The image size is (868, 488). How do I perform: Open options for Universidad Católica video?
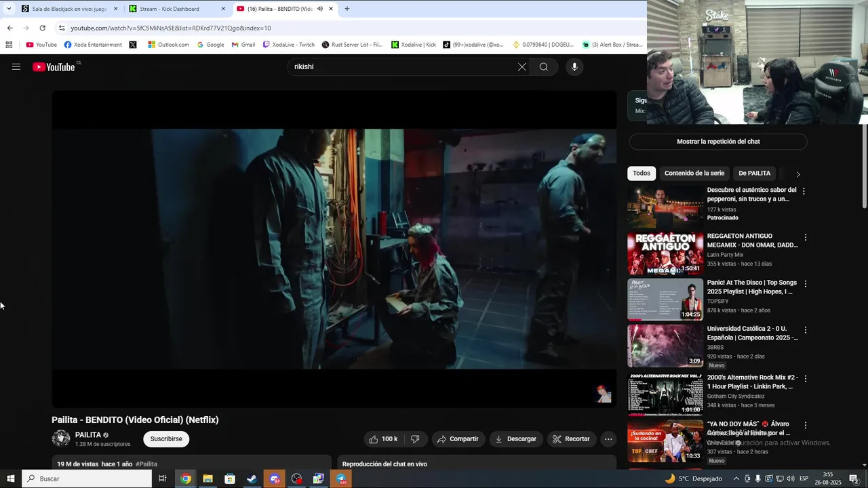[805, 330]
